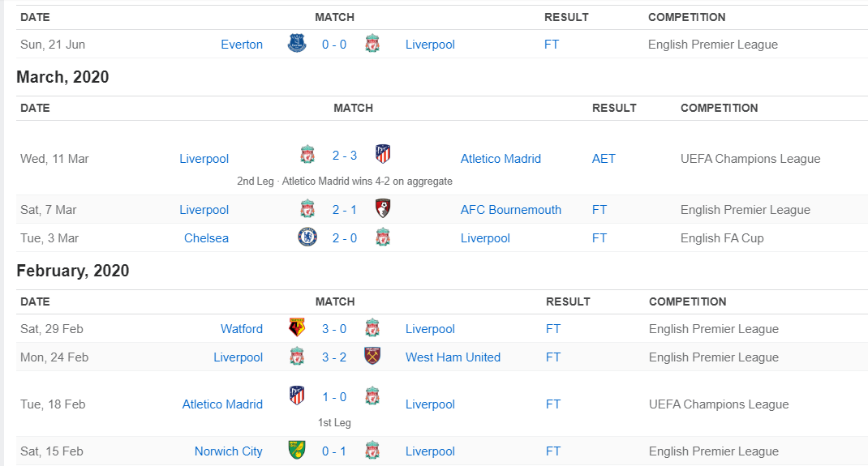Open the West Ham United team link
868x466 pixels.
453,357
